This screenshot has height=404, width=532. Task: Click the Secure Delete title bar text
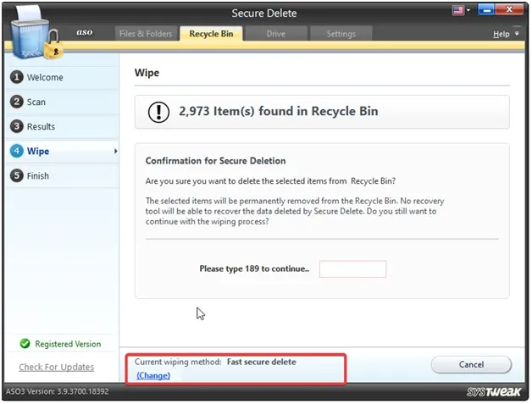(x=264, y=14)
